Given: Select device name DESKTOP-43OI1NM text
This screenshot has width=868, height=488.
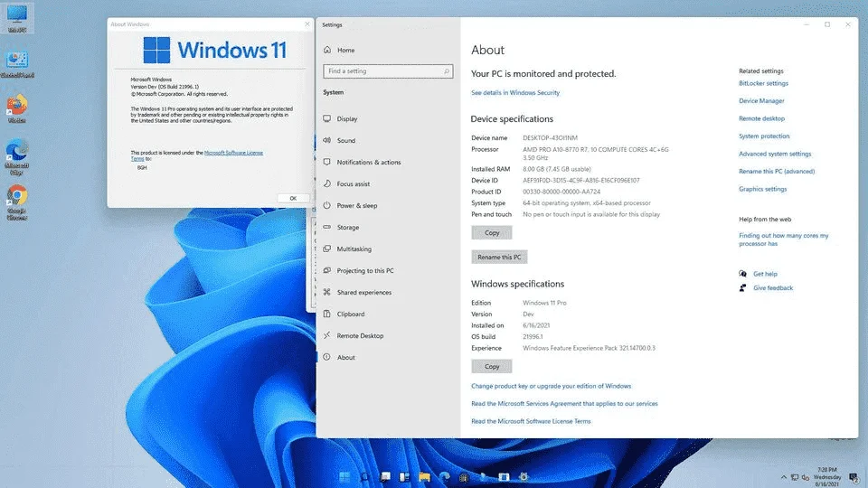Looking at the screenshot, I should coord(550,137).
